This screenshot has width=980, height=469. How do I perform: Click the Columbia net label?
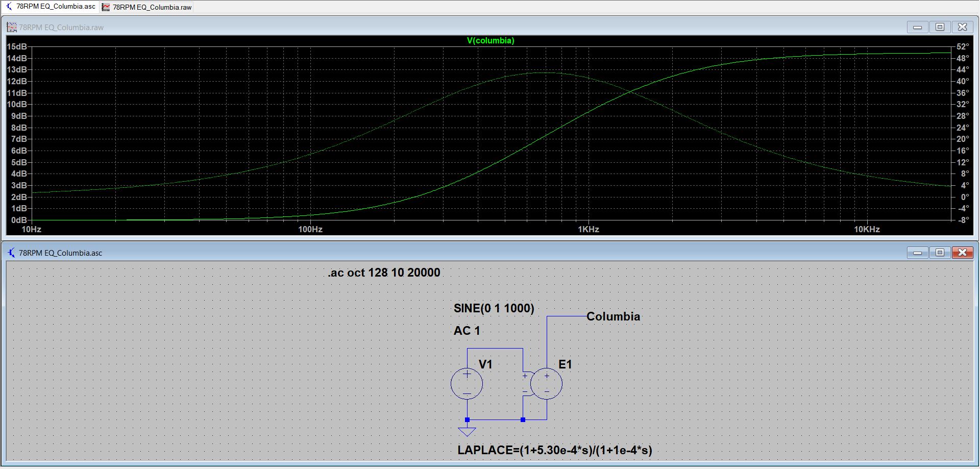(613, 316)
